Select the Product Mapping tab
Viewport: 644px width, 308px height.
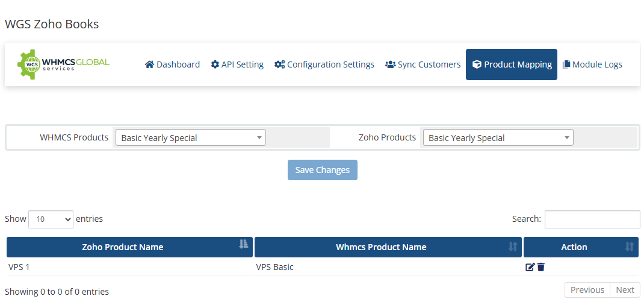coord(512,64)
